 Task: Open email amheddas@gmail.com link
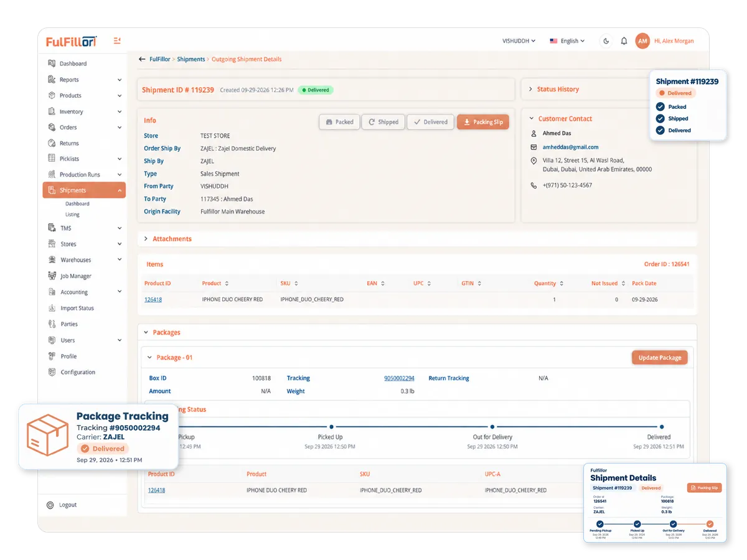[570, 147]
